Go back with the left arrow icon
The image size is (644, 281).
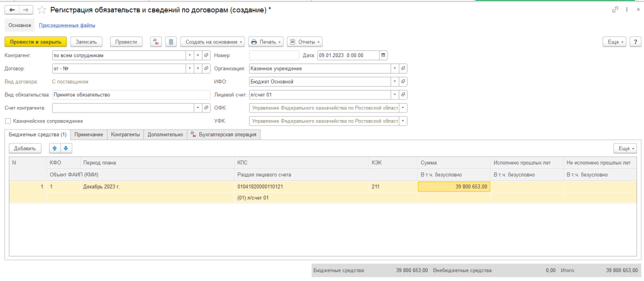coord(11,9)
